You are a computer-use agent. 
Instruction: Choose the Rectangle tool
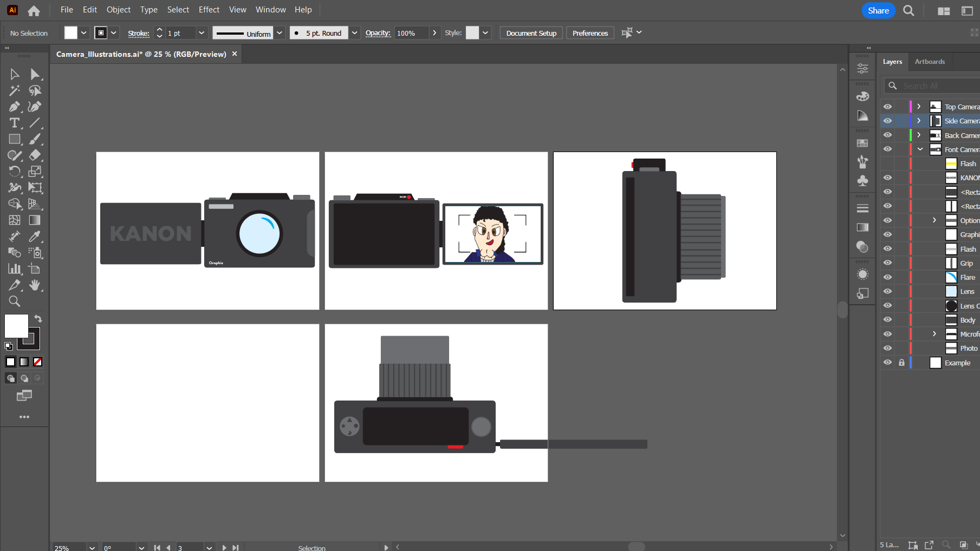14,139
